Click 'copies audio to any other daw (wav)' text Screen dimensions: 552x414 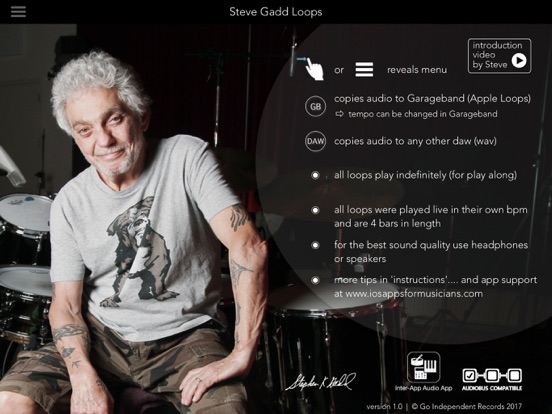[415, 141]
